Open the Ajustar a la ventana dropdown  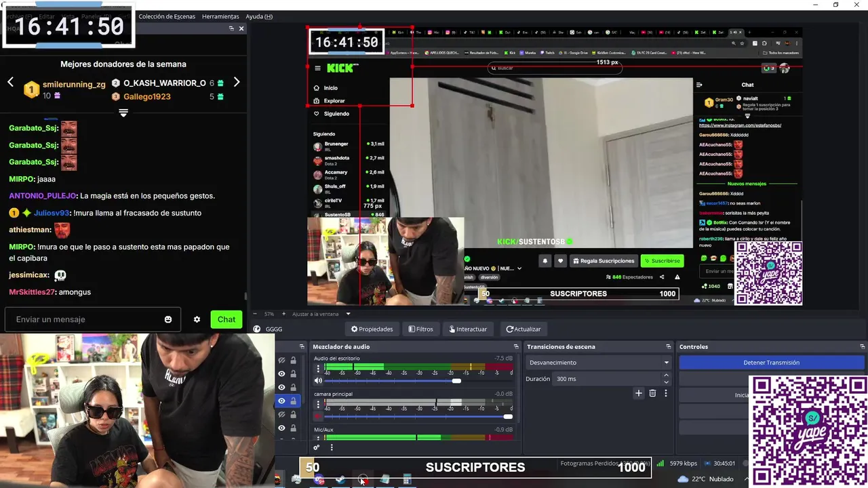pyautogui.click(x=321, y=314)
